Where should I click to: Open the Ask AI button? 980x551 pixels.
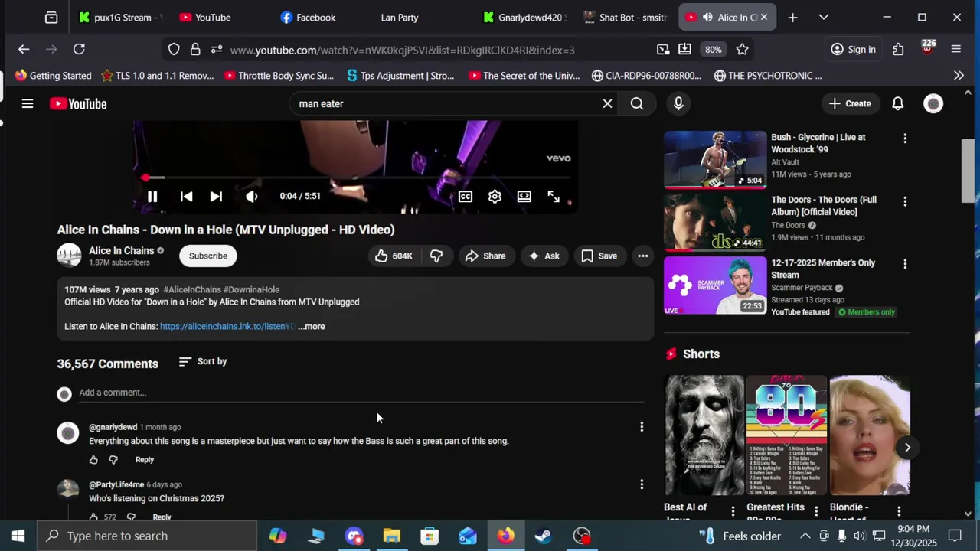coord(544,256)
